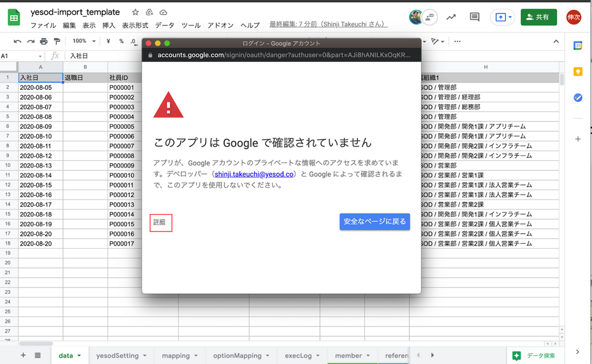Select cell A2 containing 2020-08-05
Viewport: 592px width, 364px height.
coord(41,87)
